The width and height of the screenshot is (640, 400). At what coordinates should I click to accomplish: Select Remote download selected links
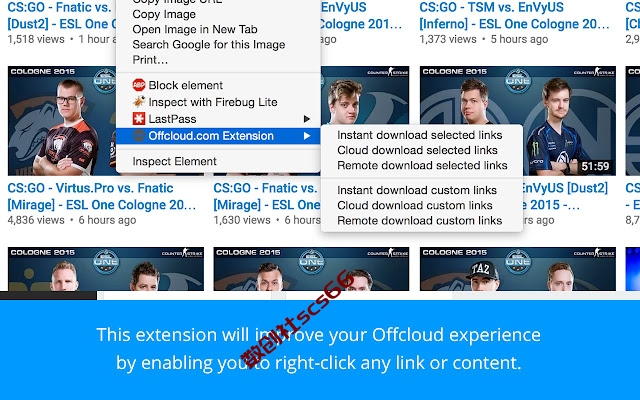(422, 165)
